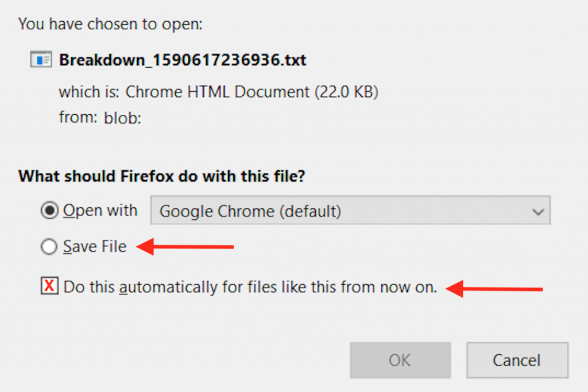Expand the Google Chrome (default) dropdown
The image size is (588, 392).
[x=350, y=210]
